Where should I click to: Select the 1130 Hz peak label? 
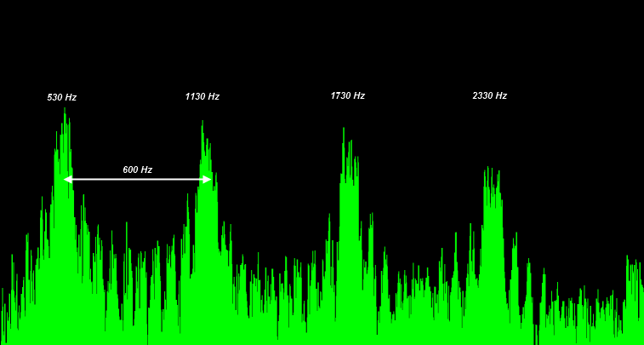pyautogui.click(x=202, y=96)
